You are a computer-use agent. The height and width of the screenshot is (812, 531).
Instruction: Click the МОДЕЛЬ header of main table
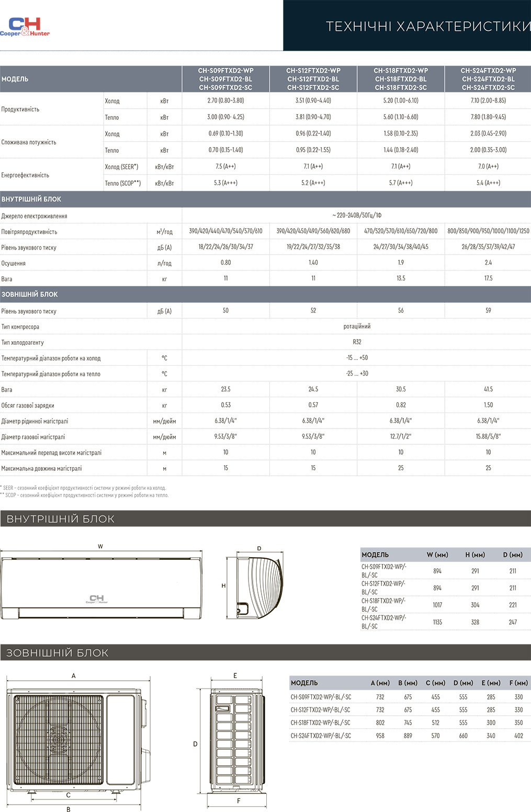coord(15,79)
